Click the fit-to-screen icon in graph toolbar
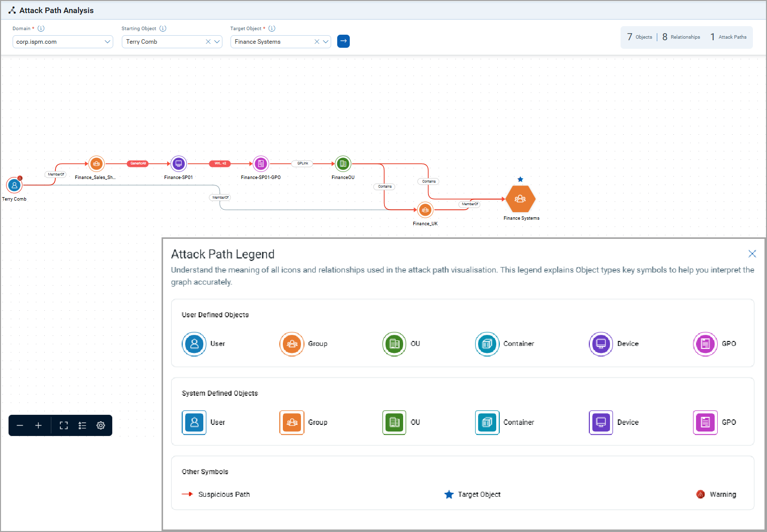Screen dimensions: 767x532 click(63, 425)
